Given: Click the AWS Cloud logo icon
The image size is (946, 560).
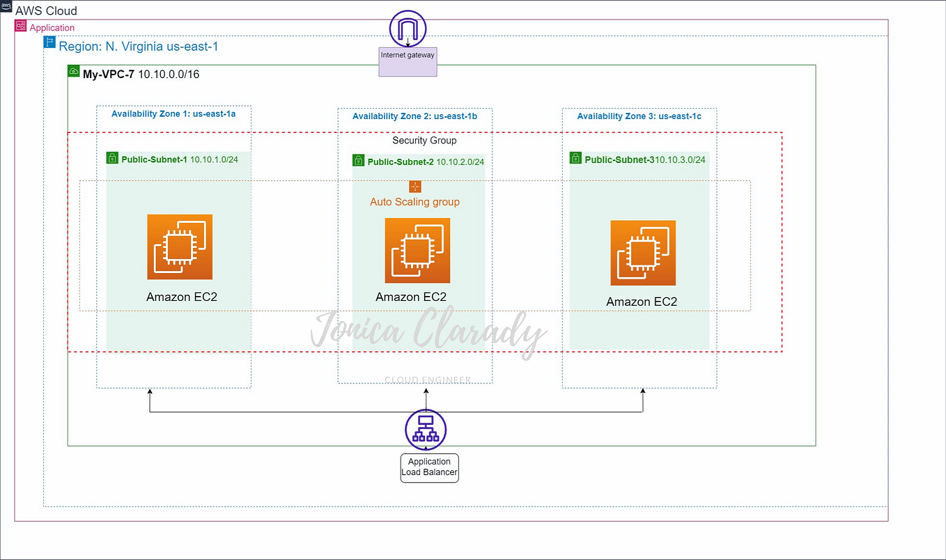Looking at the screenshot, I should pos(6,6).
